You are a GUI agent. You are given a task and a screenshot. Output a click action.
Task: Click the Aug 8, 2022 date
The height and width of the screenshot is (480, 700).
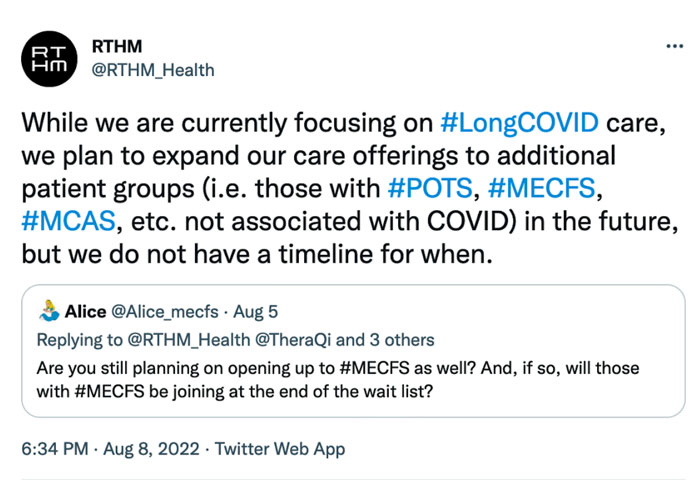point(151,449)
